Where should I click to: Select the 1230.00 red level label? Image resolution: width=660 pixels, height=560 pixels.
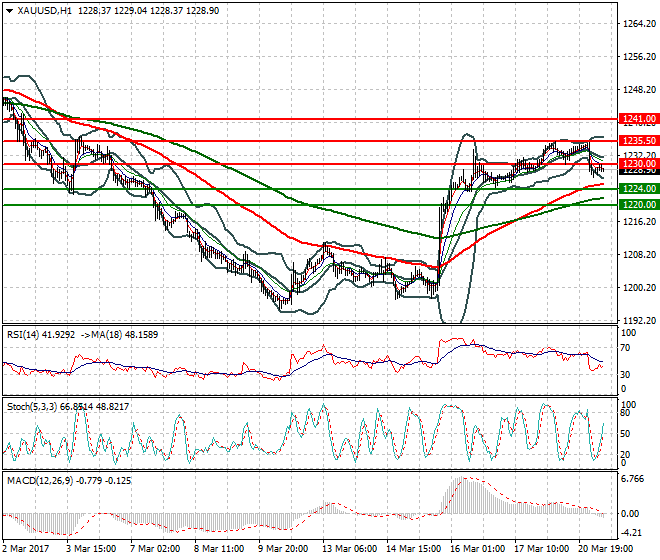(639, 163)
